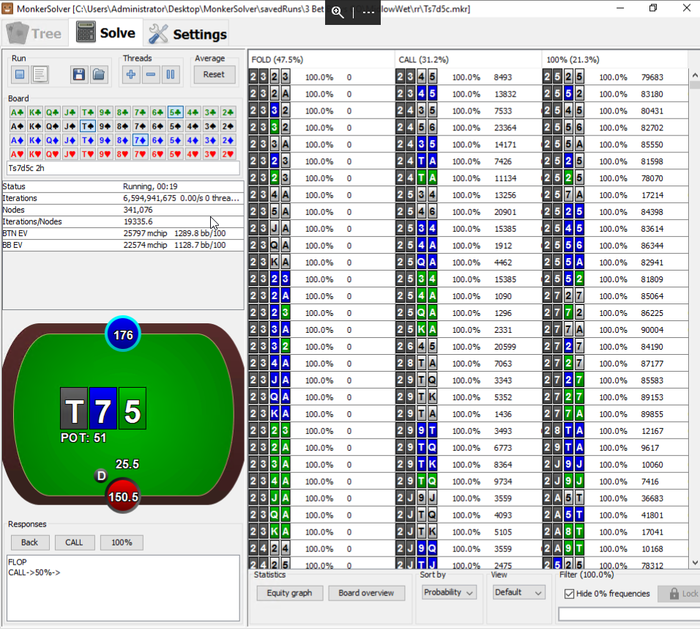Screen dimensions: 700x629
Task: Toggle the 2♥ board card
Action: point(228,154)
